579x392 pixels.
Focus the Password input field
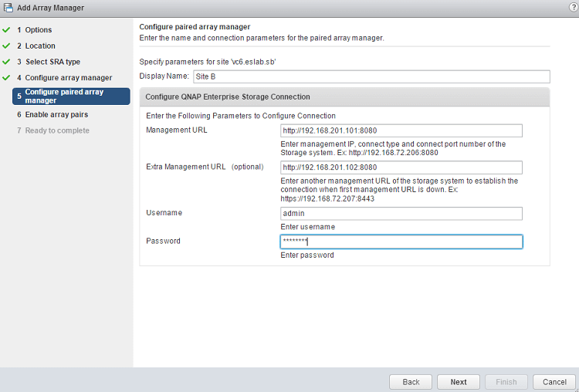click(x=401, y=242)
